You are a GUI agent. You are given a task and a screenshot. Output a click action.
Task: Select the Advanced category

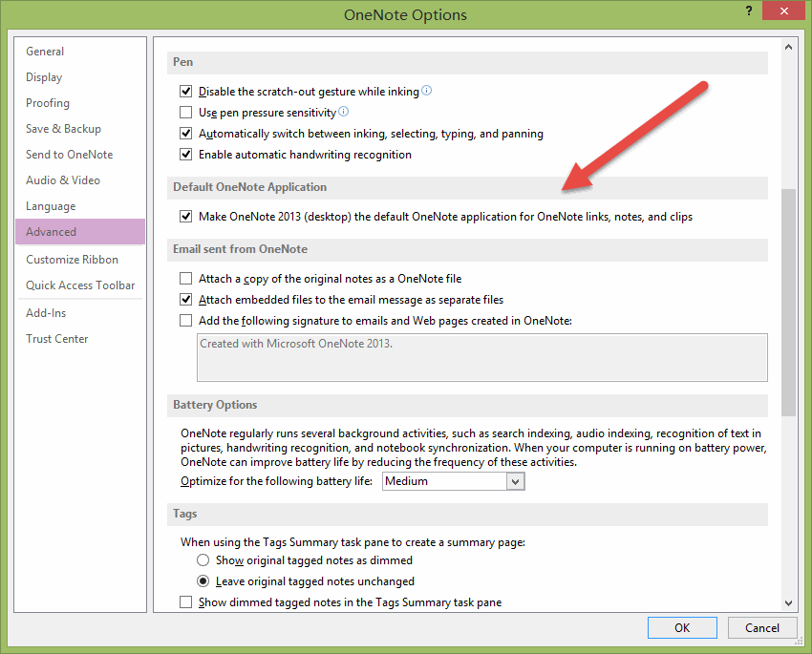(x=80, y=232)
